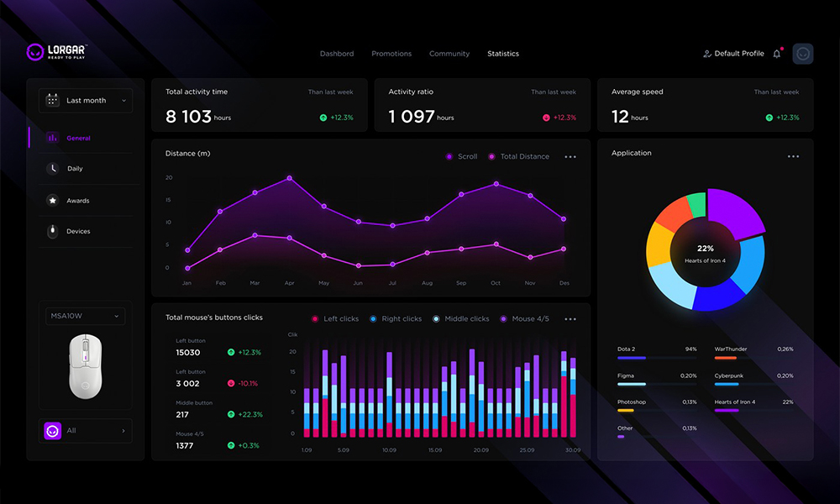Select the Statistics tab
This screenshot has width=840, height=504.
[x=503, y=54]
